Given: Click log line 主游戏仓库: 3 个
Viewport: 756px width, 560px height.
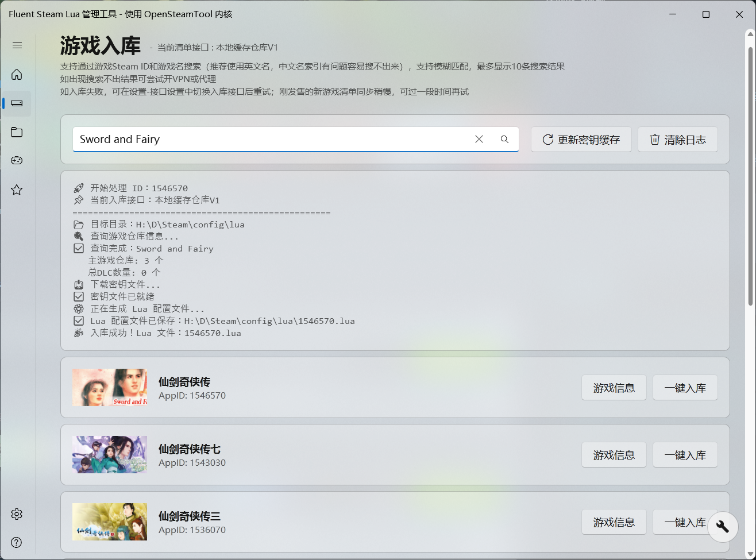Looking at the screenshot, I should click(x=126, y=261).
